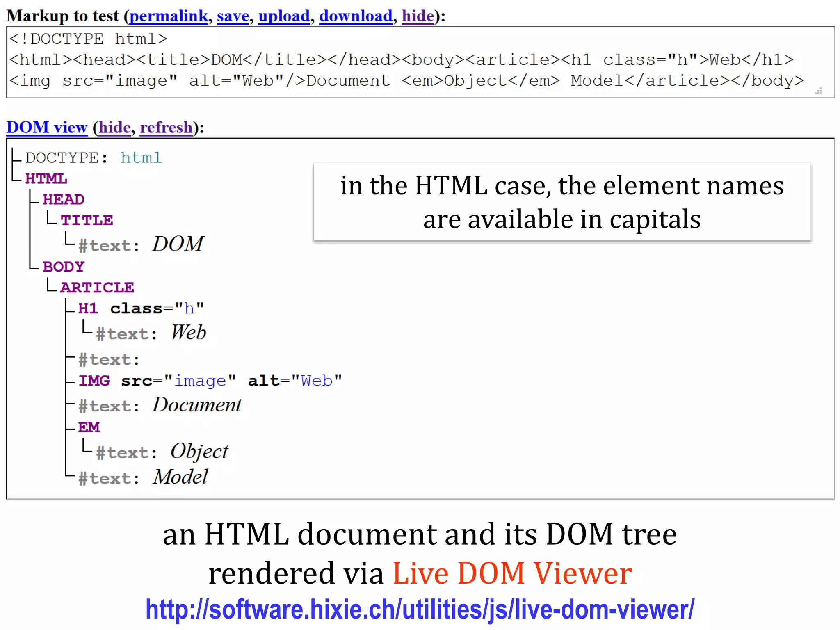
Task: Open the permalink link
Action: (x=169, y=16)
